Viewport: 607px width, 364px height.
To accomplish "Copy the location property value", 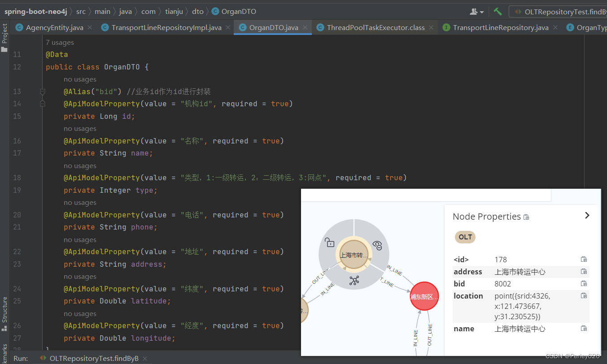I will pos(584,295).
